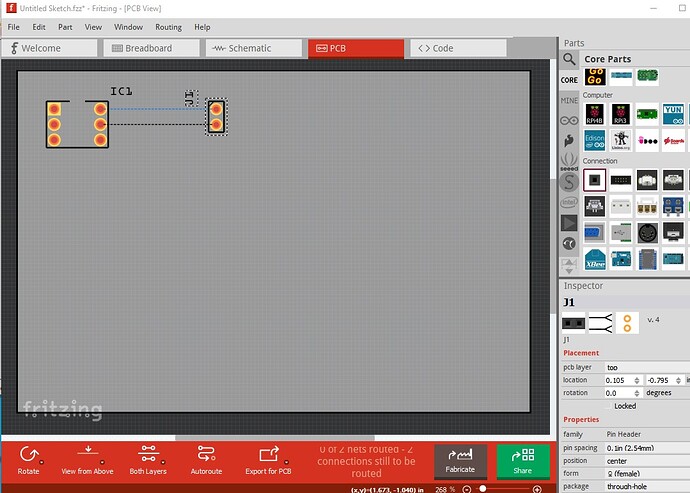Open the View menu
This screenshot has width=690, height=493.
tap(93, 27)
